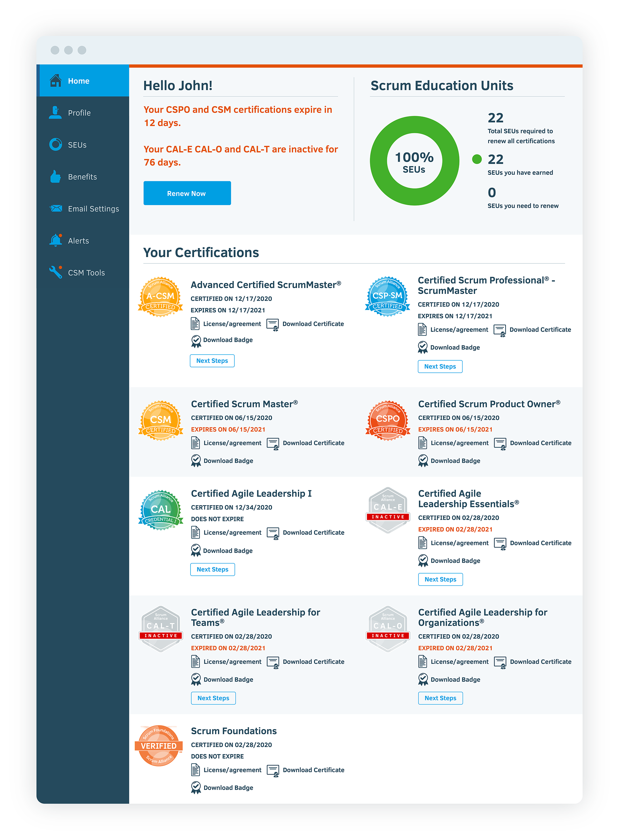This screenshot has height=840, width=619.
Task: Click Download Badge for Certified Scrum Professional
Action: (x=455, y=347)
